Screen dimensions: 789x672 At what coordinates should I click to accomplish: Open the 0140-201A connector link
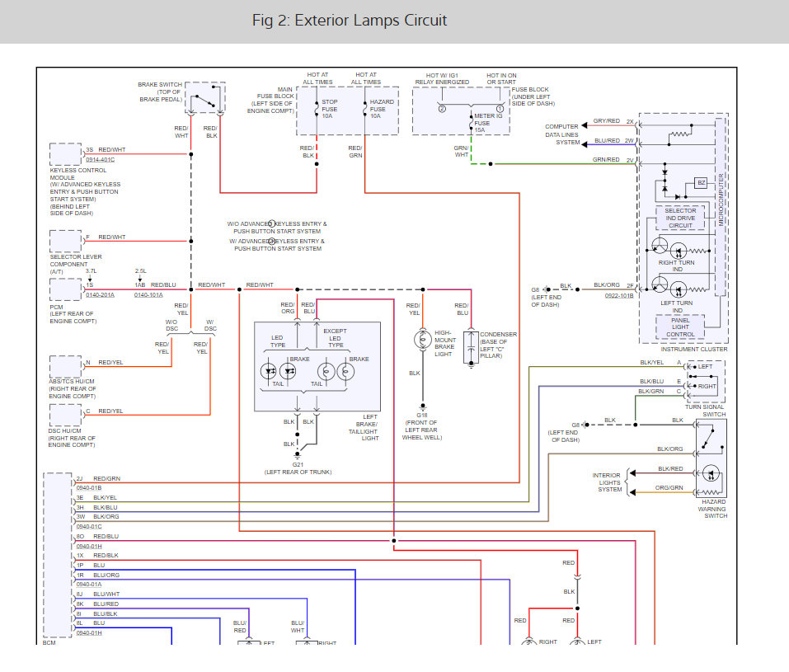pos(100,295)
